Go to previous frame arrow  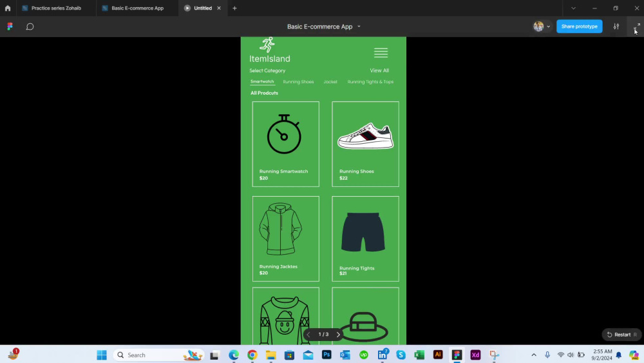(308, 335)
